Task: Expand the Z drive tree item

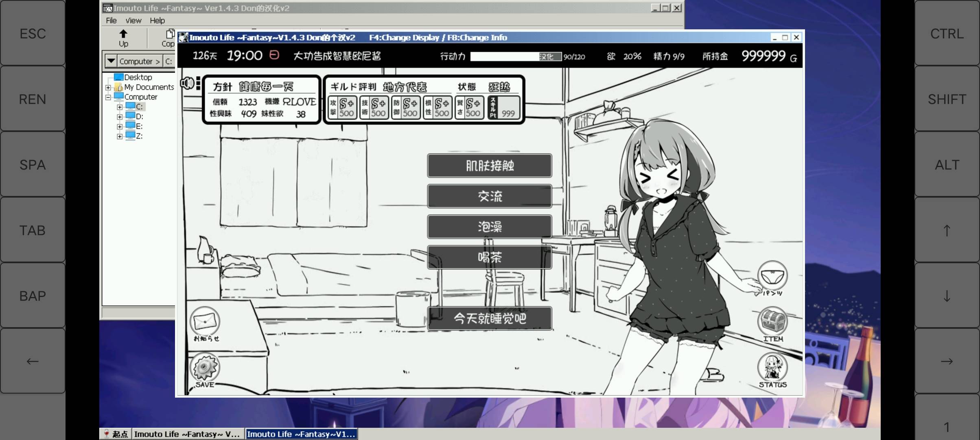Action: 120,136
